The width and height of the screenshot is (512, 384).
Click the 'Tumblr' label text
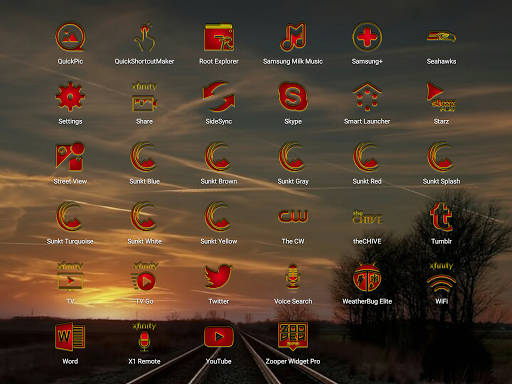click(441, 241)
